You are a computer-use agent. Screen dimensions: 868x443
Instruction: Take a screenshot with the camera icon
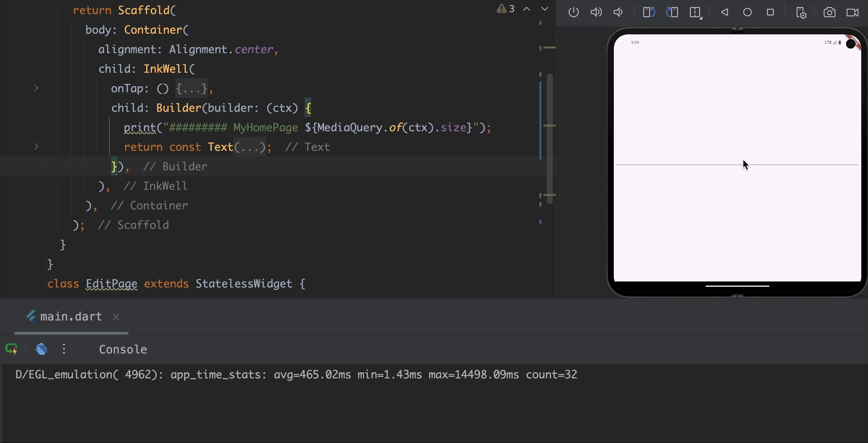coord(829,12)
